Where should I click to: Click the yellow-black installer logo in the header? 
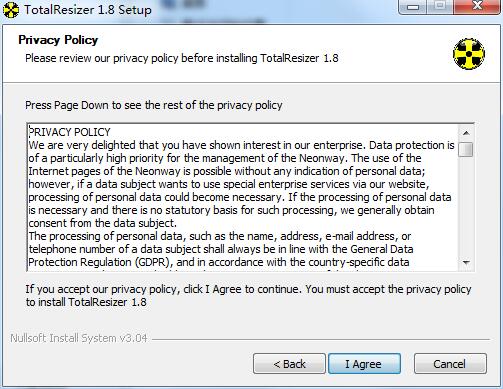[x=469, y=54]
